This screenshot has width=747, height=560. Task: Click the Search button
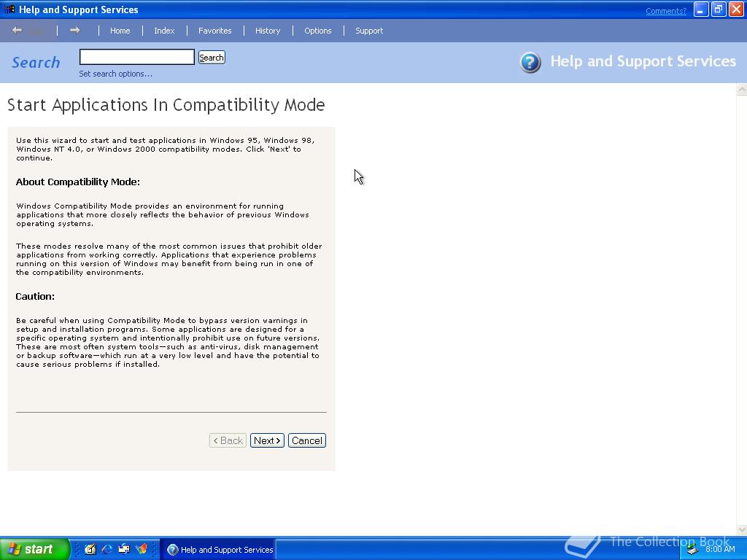[212, 58]
